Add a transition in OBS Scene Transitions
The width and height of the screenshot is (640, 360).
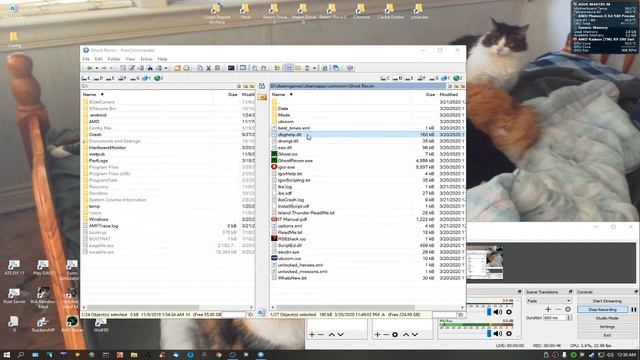[548, 309]
